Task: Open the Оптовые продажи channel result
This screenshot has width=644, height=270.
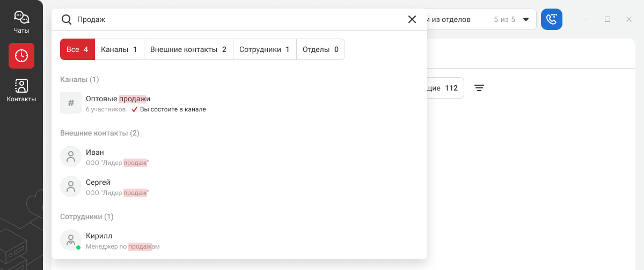Action: click(118, 99)
